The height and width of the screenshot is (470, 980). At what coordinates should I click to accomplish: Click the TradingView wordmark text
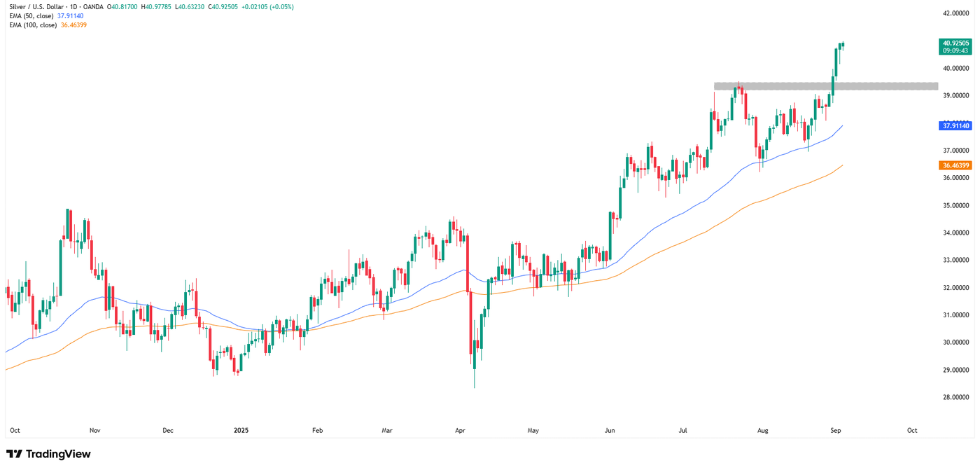pyautogui.click(x=58, y=454)
